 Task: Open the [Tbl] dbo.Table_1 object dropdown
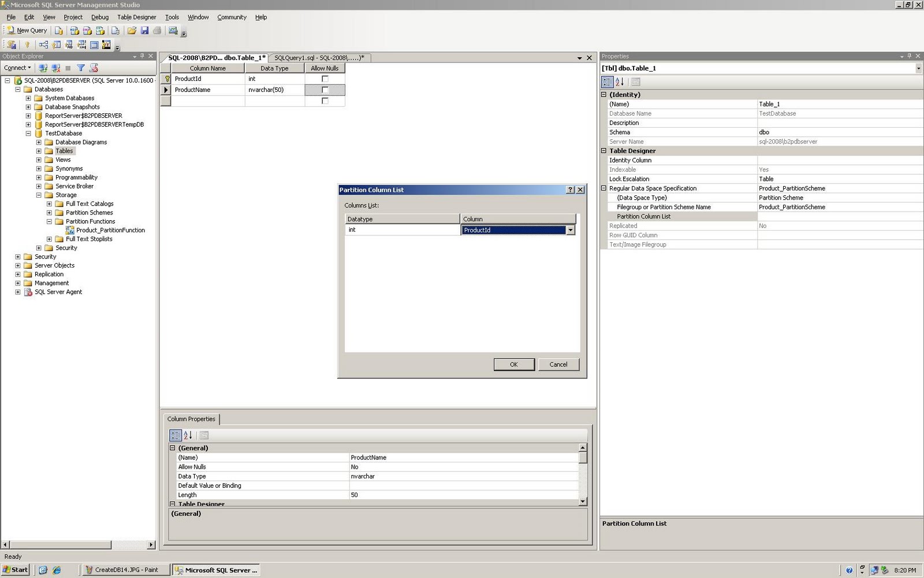(918, 68)
